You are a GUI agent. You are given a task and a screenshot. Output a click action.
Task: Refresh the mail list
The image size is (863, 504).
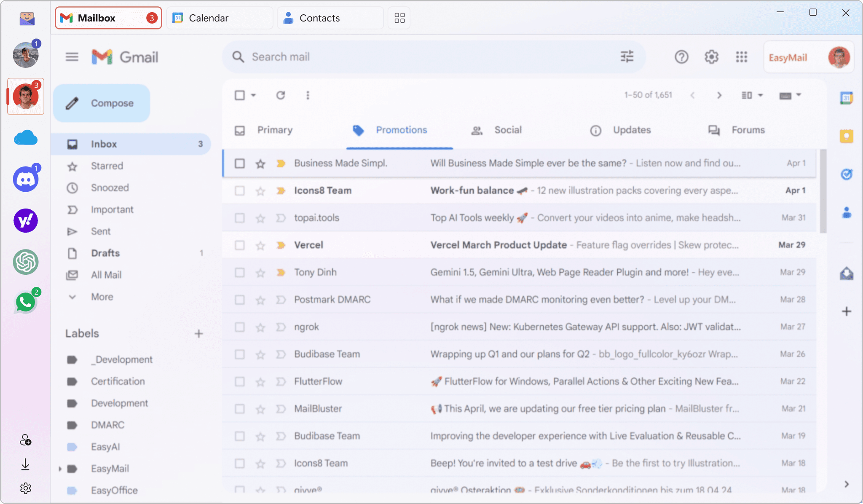click(x=281, y=95)
